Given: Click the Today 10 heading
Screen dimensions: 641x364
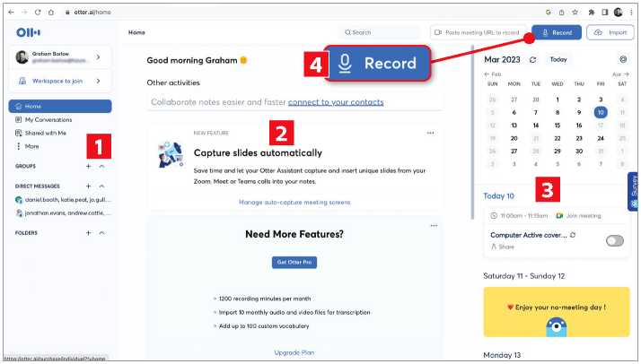Looking at the screenshot, I should click(499, 195).
